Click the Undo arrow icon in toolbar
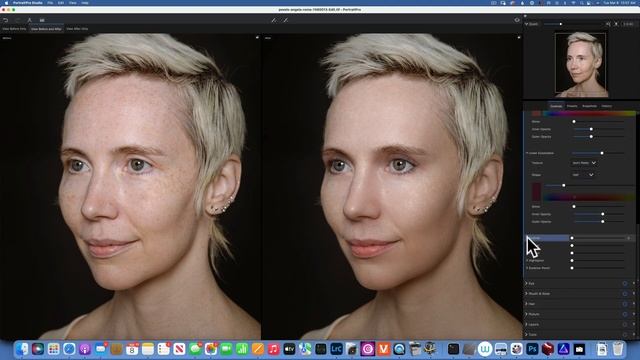This screenshot has width=640, height=360. click(x=6, y=20)
